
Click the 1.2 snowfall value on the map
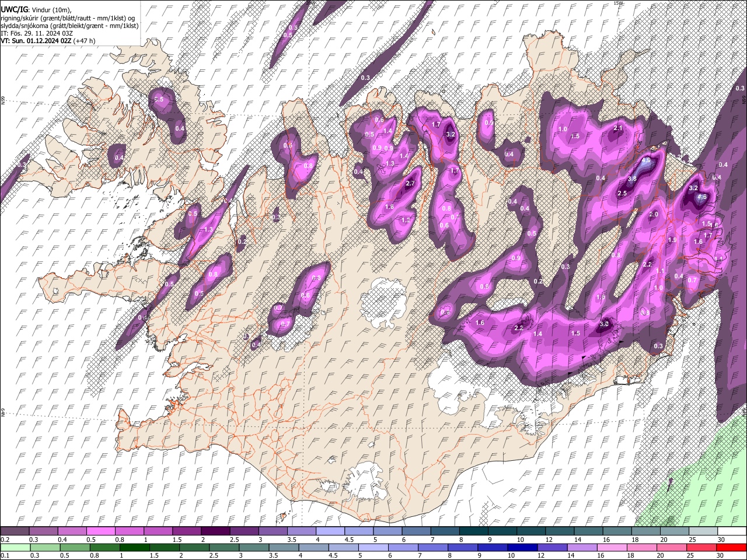[407, 220]
